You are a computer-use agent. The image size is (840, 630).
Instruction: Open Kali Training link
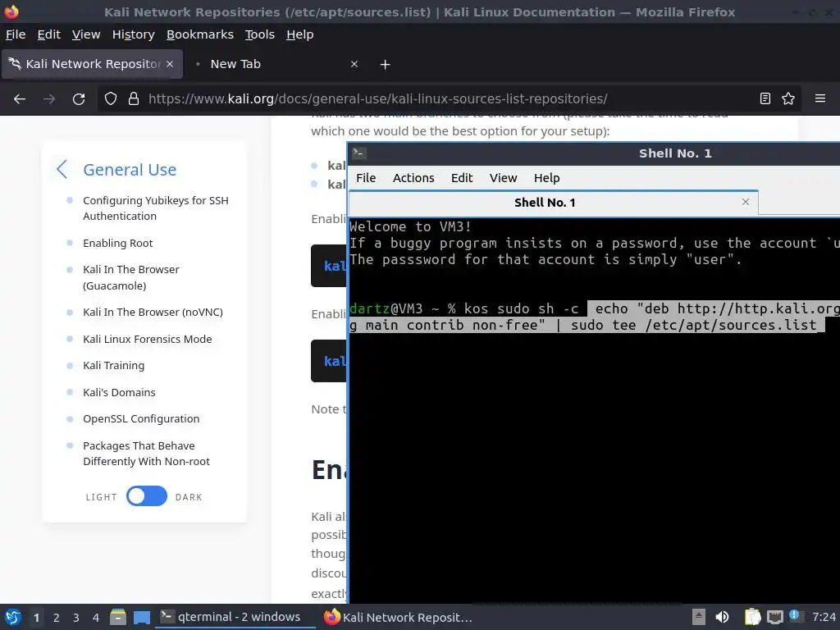(113, 365)
